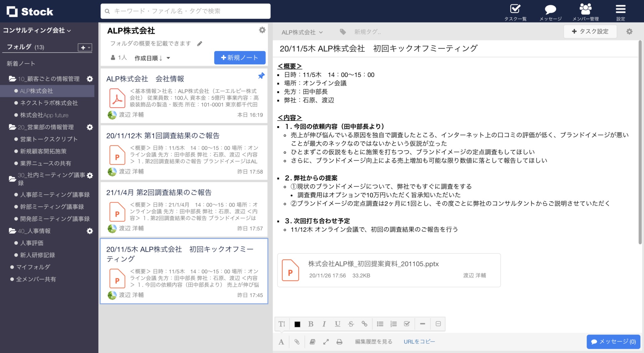View edit history via 編集履歴を見る

(x=374, y=342)
